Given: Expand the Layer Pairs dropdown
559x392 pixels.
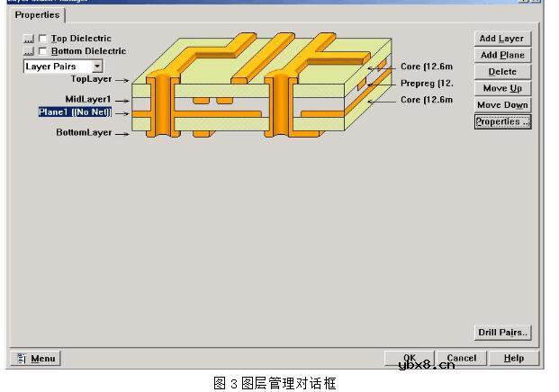Looking at the screenshot, I should 97,67.
